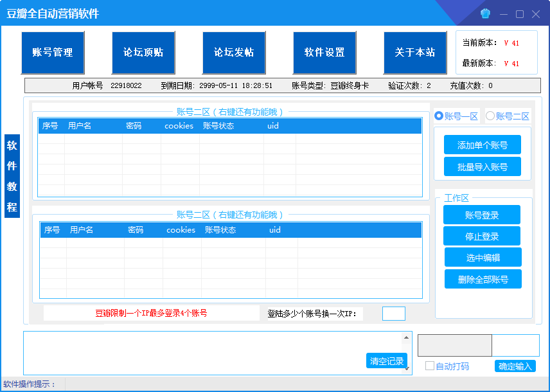Click 用户名 header in upper table
This screenshot has height=392, width=550.
point(80,126)
